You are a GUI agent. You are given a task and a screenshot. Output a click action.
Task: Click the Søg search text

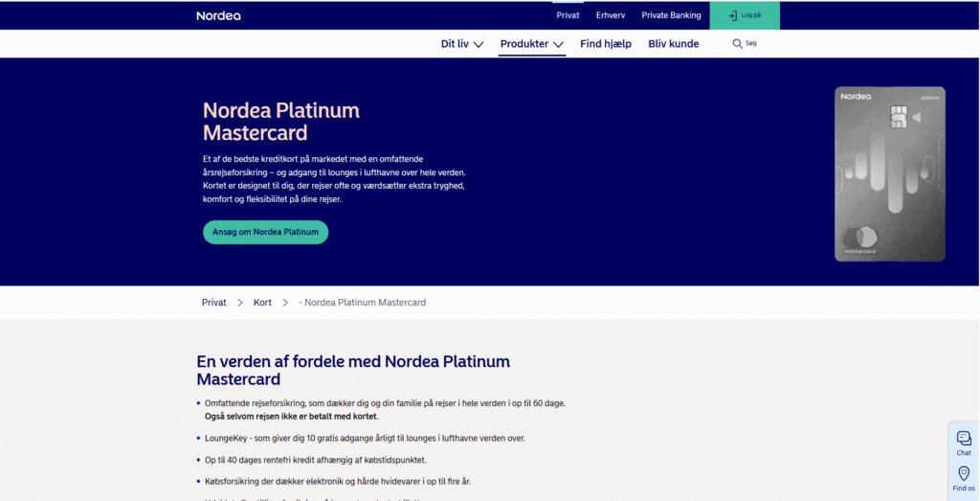coord(751,43)
